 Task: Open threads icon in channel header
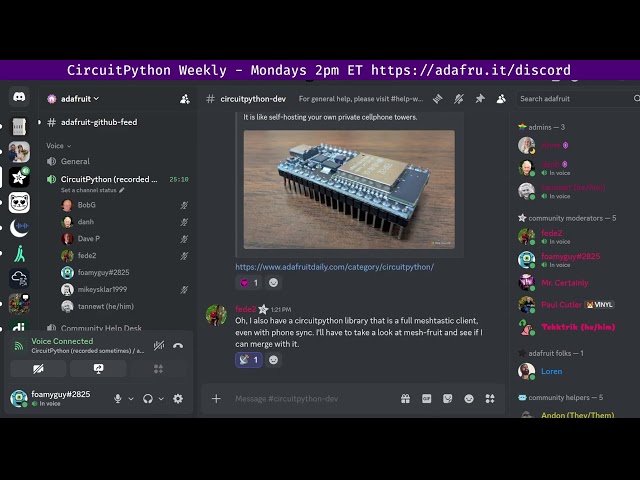tap(438, 99)
